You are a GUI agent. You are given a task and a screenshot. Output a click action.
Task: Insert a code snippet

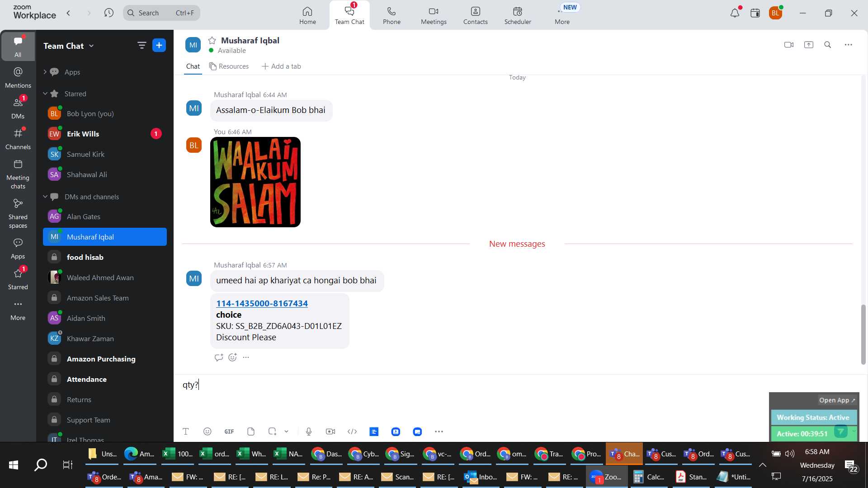click(x=352, y=432)
